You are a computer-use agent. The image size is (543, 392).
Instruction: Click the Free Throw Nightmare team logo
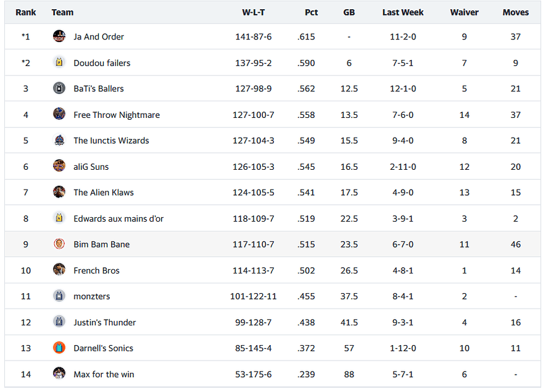59,114
